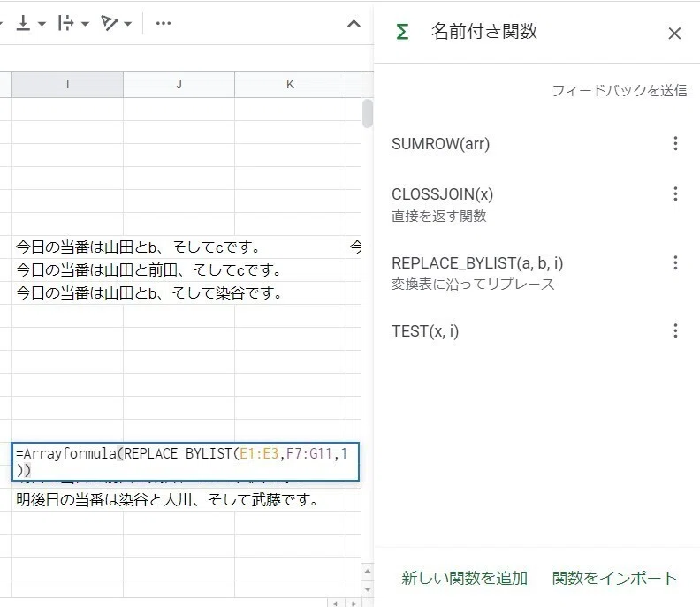Click the horizontal scroll left arrow

[335, 603]
